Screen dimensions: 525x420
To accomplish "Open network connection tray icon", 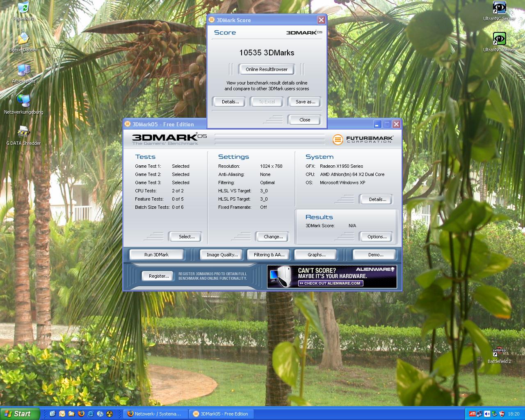I will (479, 414).
